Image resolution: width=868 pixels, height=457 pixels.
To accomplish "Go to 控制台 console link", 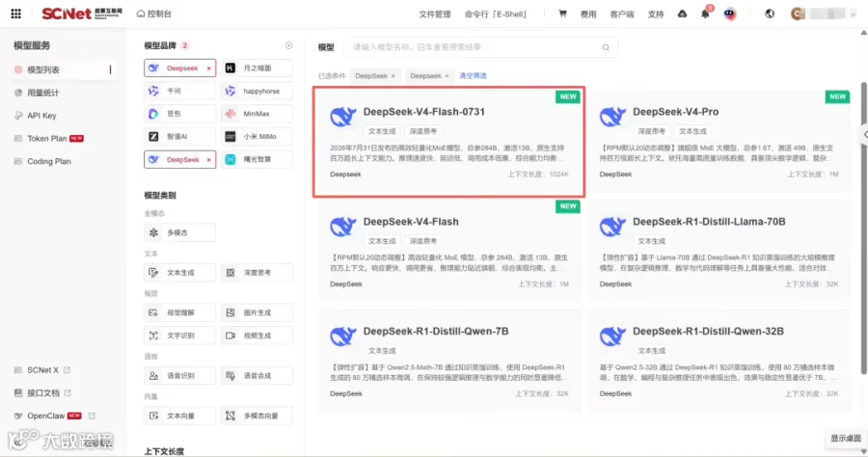I will 159,13.
